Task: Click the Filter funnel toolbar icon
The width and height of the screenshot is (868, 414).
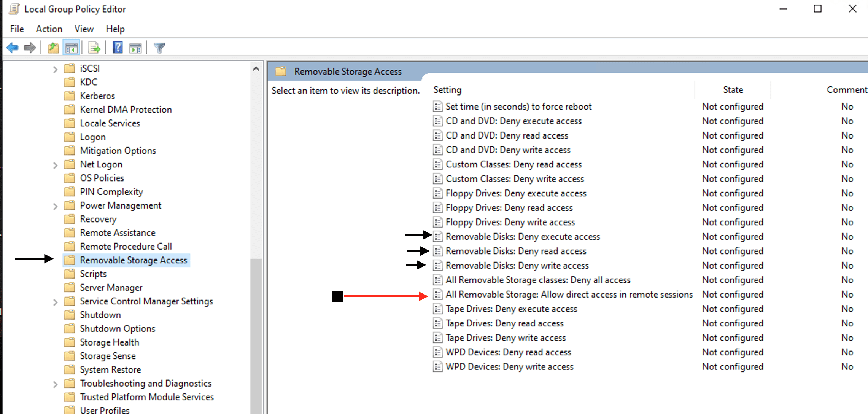Action: click(x=159, y=48)
